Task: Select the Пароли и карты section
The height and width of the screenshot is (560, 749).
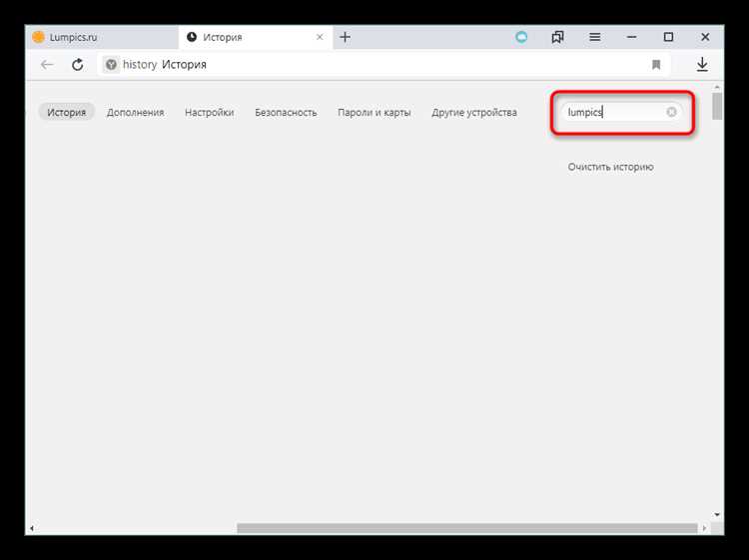Action: [374, 113]
